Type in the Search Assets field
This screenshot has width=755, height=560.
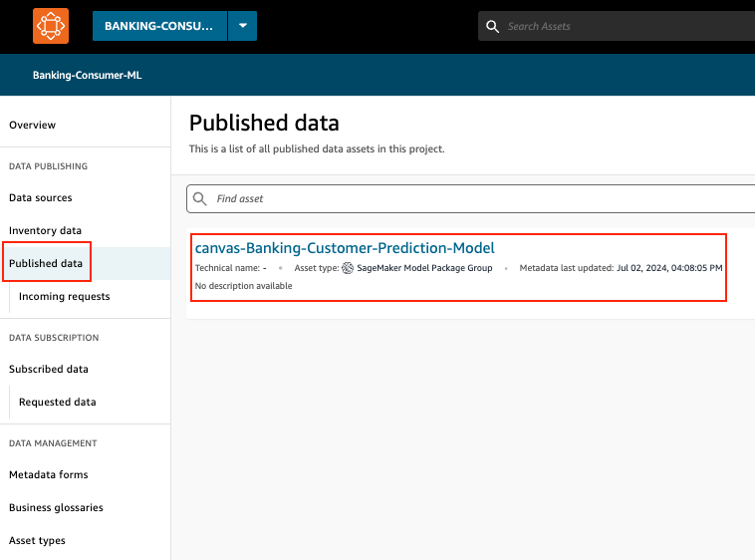point(618,27)
